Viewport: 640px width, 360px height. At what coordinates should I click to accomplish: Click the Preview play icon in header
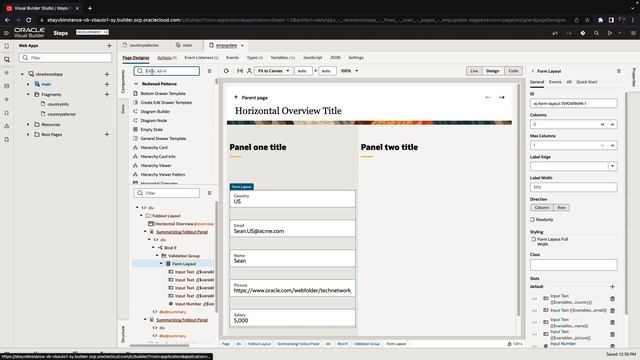click(x=610, y=33)
